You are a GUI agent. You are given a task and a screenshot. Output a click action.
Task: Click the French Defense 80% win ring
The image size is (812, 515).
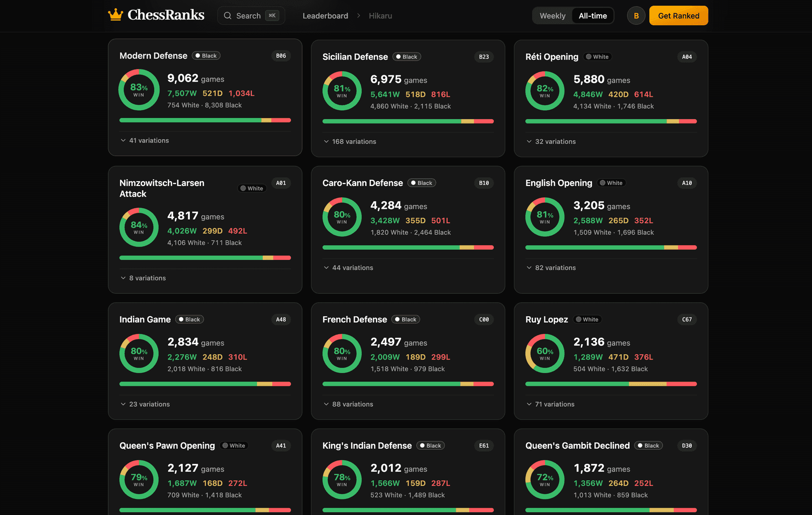pos(342,353)
